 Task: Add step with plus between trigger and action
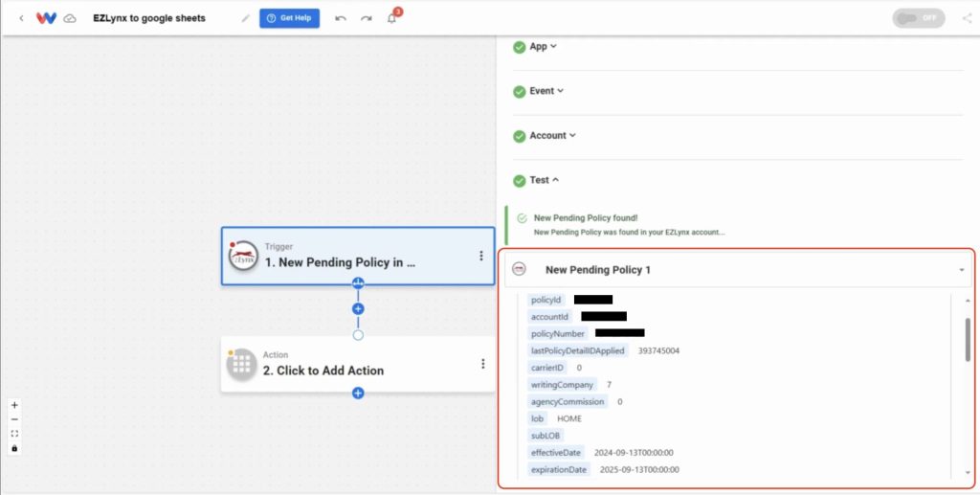click(358, 308)
